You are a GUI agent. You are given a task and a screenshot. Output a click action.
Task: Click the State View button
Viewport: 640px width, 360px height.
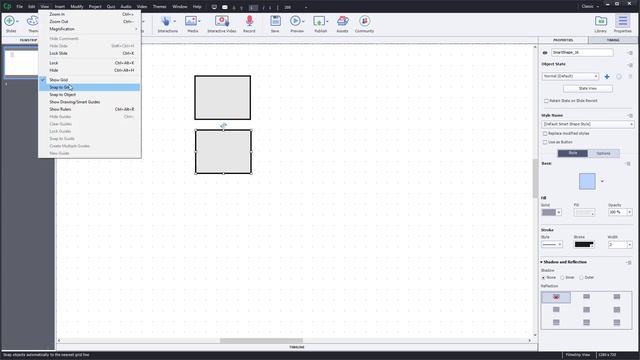[588, 89]
